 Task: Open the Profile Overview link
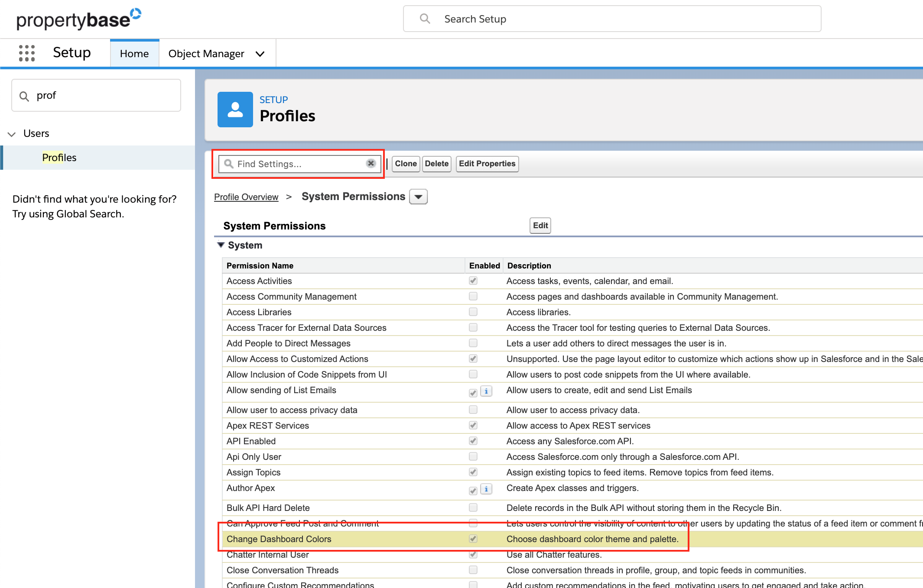tap(246, 197)
